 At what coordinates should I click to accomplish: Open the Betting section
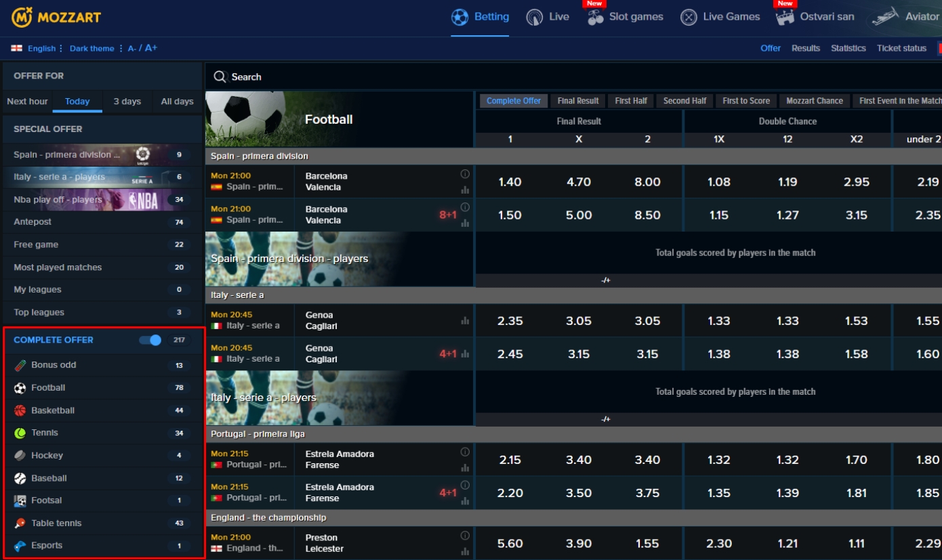point(480,17)
